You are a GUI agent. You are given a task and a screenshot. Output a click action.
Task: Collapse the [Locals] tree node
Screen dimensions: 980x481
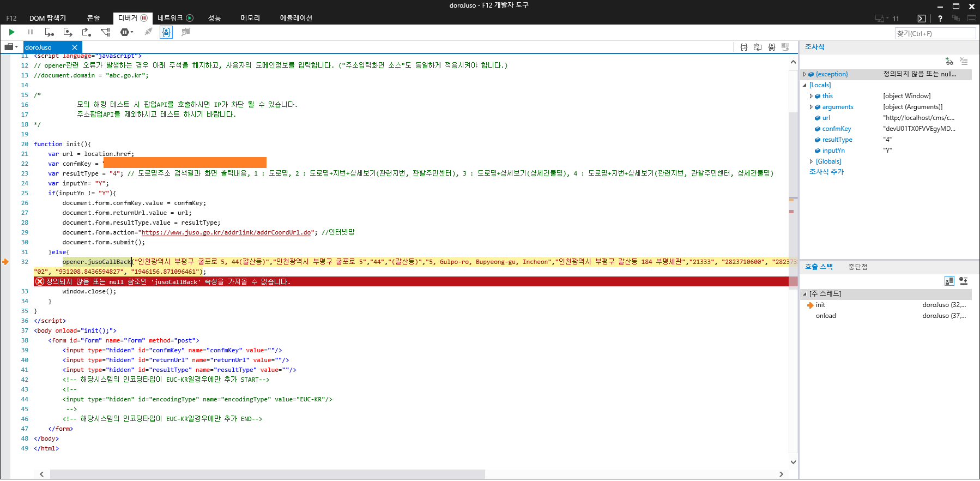804,85
